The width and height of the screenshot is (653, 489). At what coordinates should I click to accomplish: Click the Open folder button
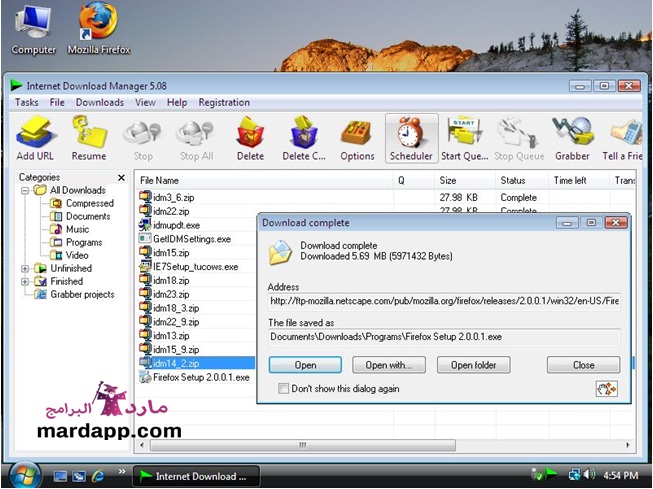coord(474,365)
